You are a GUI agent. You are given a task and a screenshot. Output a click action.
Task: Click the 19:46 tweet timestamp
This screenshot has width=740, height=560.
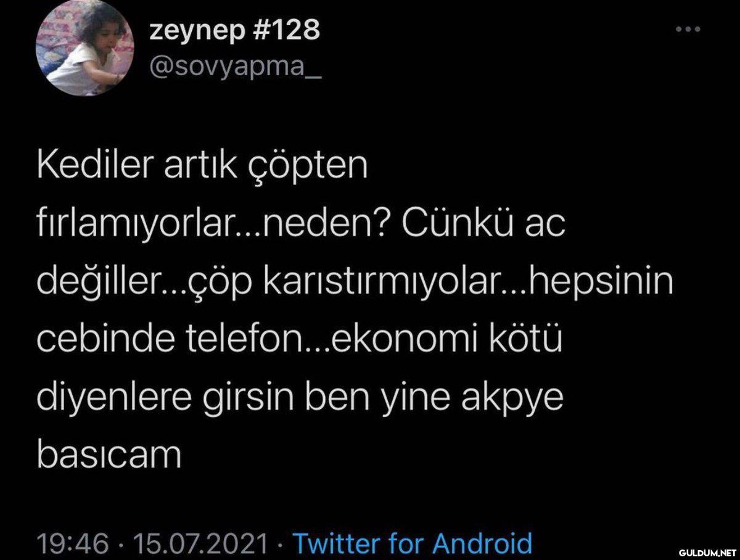[x=73, y=545]
